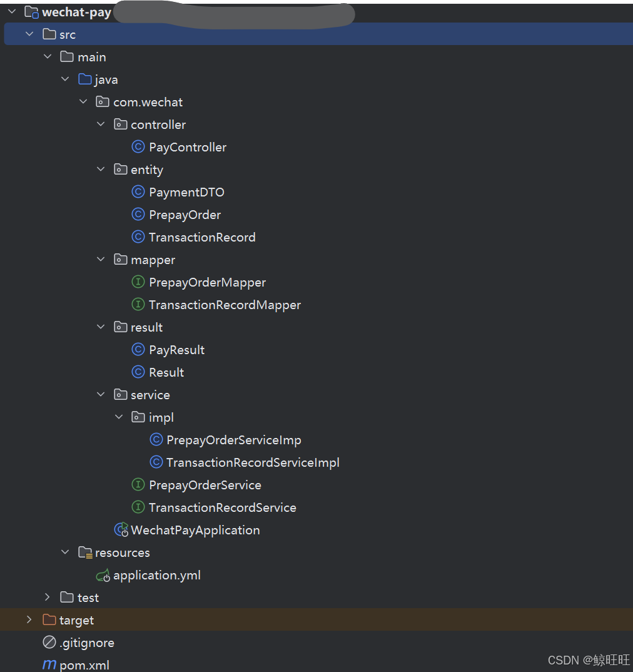Viewport: 633px width, 672px height.
Task: Click the wechat-pay module folder icon
Action: pos(31,12)
